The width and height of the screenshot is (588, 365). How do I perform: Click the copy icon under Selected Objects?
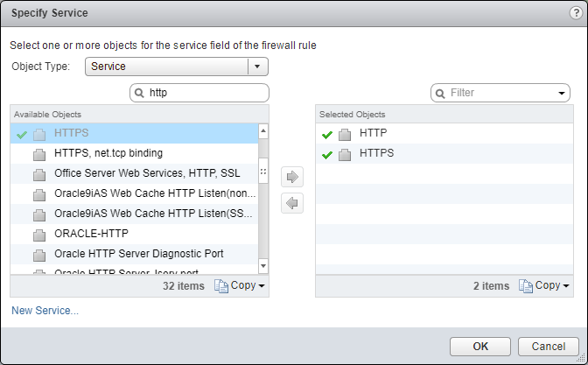tap(526, 285)
